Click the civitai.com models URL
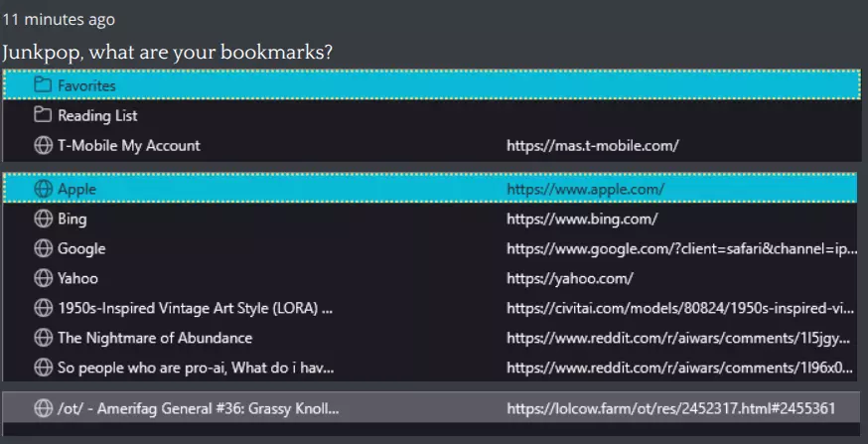Image resolution: width=868 pixels, height=444 pixels. [x=680, y=308]
